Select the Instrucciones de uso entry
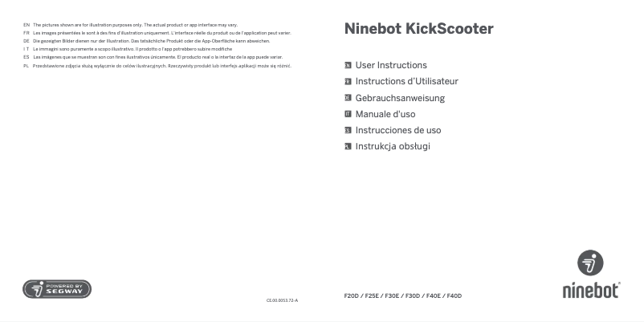Image resolution: width=644 pixels, height=322 pixels. click(397, 130)
